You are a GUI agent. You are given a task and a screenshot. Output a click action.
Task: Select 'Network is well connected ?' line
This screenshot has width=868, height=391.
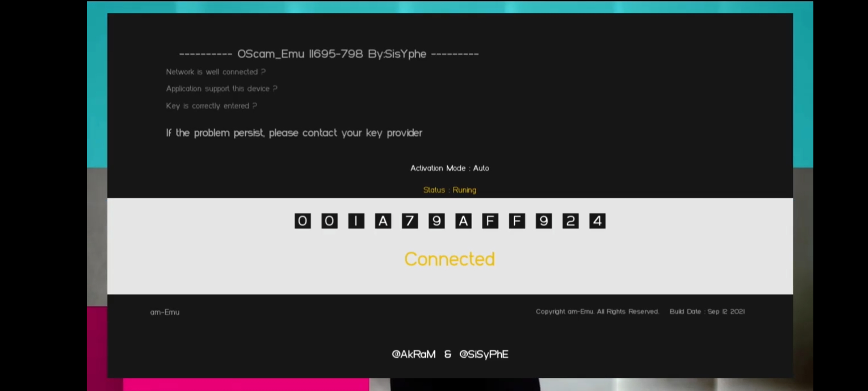click(216, 72)
